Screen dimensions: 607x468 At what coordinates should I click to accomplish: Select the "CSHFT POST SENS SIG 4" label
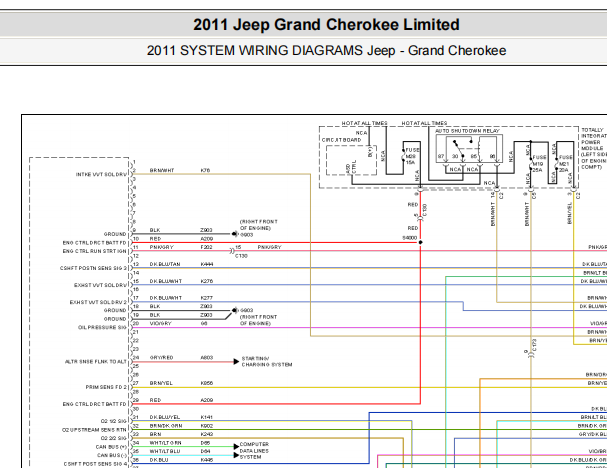[95, 464]
